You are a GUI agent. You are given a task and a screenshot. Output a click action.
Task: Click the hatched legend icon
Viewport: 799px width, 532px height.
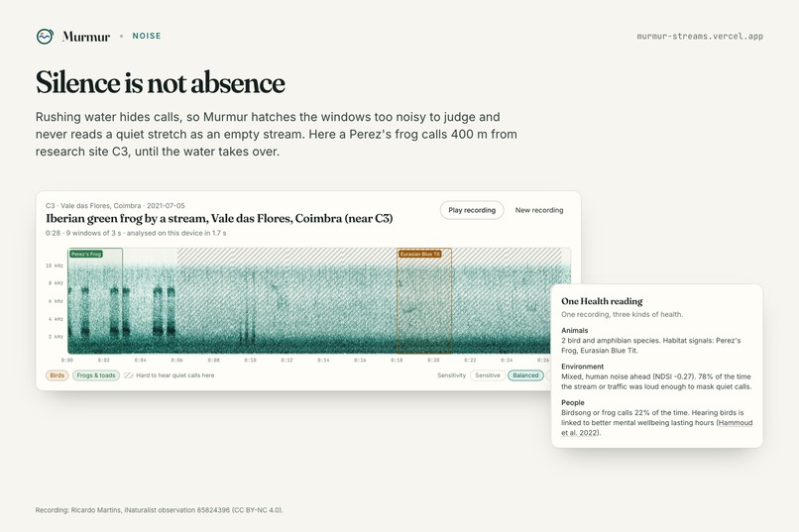[129, 375]
